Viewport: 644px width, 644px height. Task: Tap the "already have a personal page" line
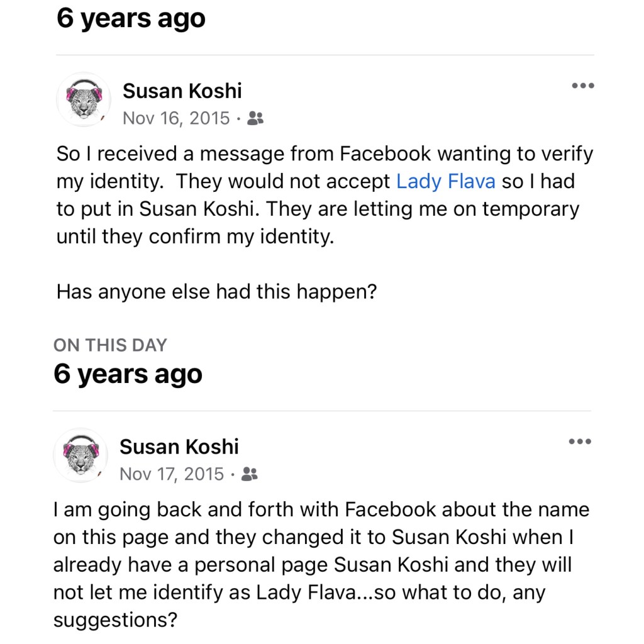(313, 565)
